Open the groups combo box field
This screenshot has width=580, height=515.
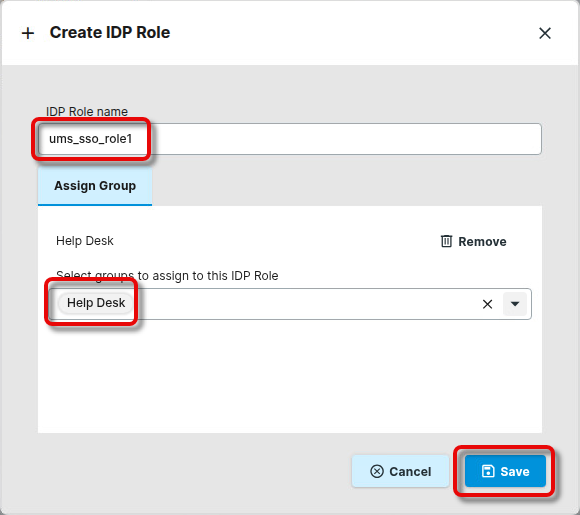[290, 304]
